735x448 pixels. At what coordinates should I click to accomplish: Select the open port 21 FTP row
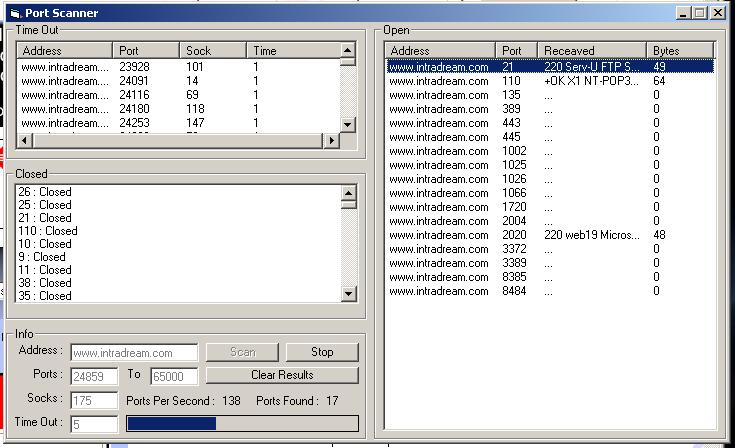coord(548,67)
